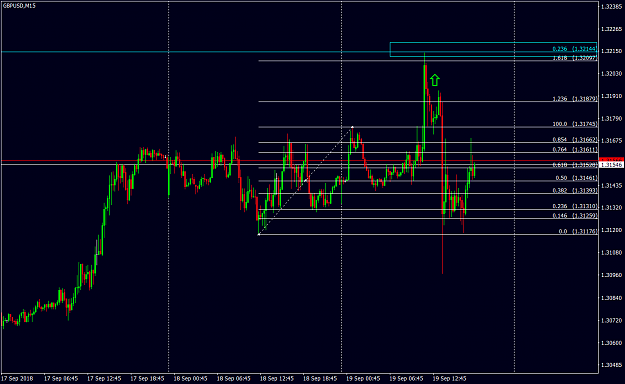
Task: Select the 0.0 Fibonacci level label
Action: 578,231
